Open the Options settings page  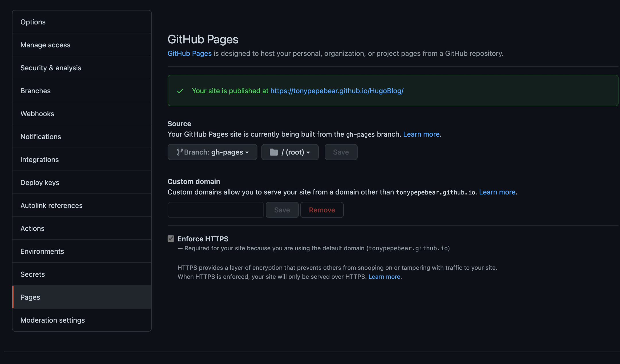82,22
